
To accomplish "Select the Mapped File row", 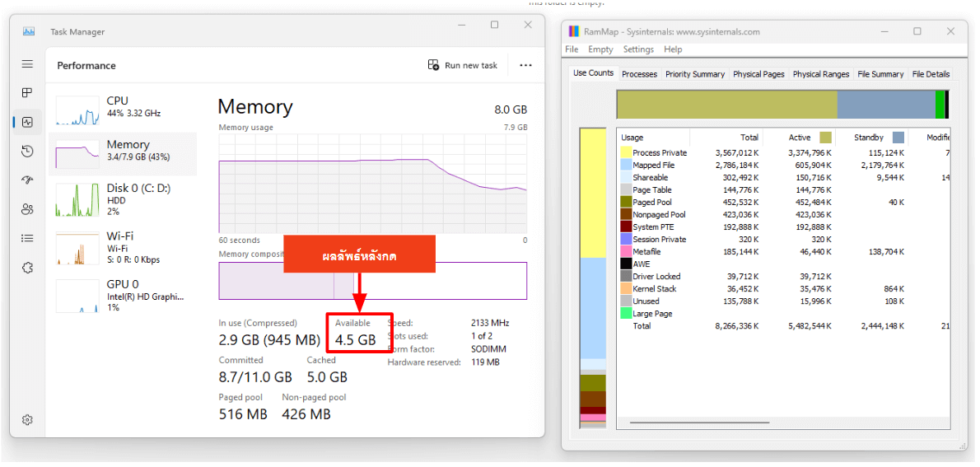I will (x=784, y=165).
